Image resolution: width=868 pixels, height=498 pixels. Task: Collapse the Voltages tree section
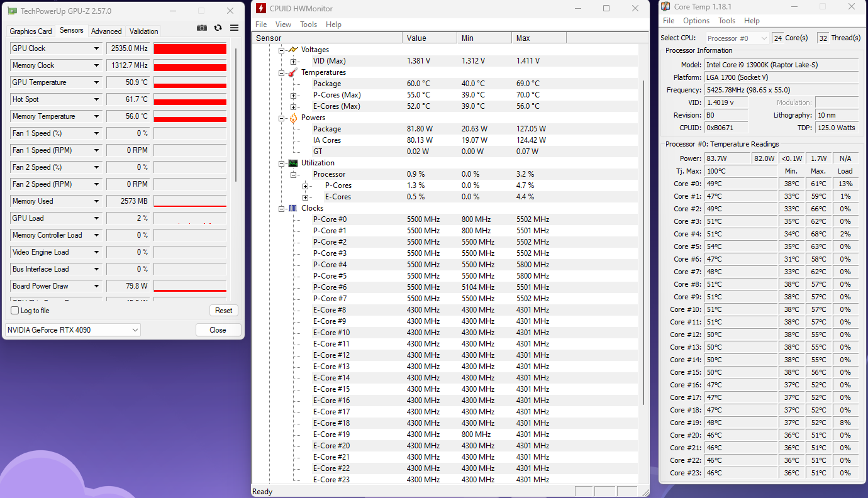coord(281,50)
